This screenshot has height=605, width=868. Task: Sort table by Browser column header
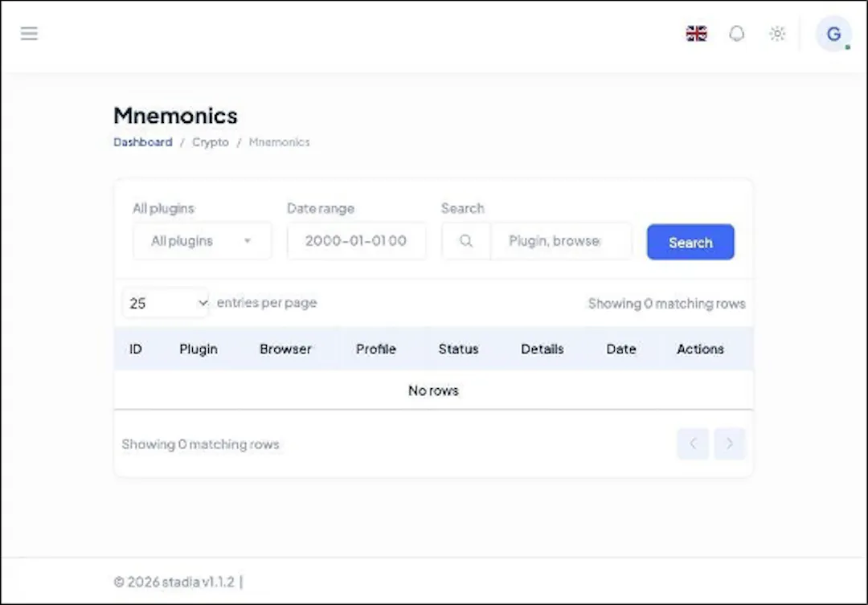[285, 350]
